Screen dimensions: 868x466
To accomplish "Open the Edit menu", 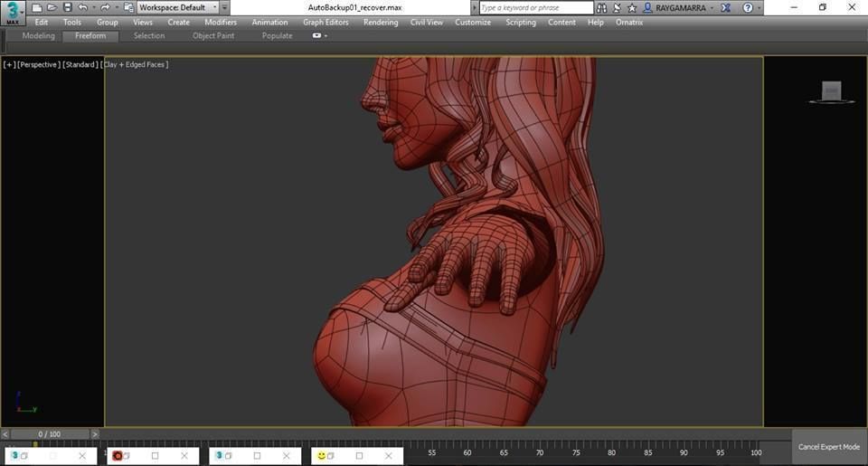I will click(x=41, y=22).
